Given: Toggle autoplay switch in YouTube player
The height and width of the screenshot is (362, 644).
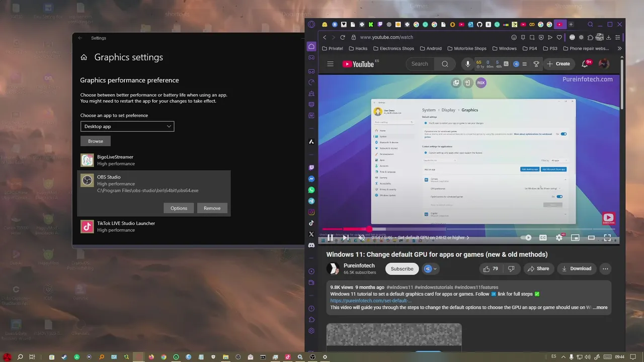Looking at the screenshot, I should pyautogui.click(x=526, y=237).
